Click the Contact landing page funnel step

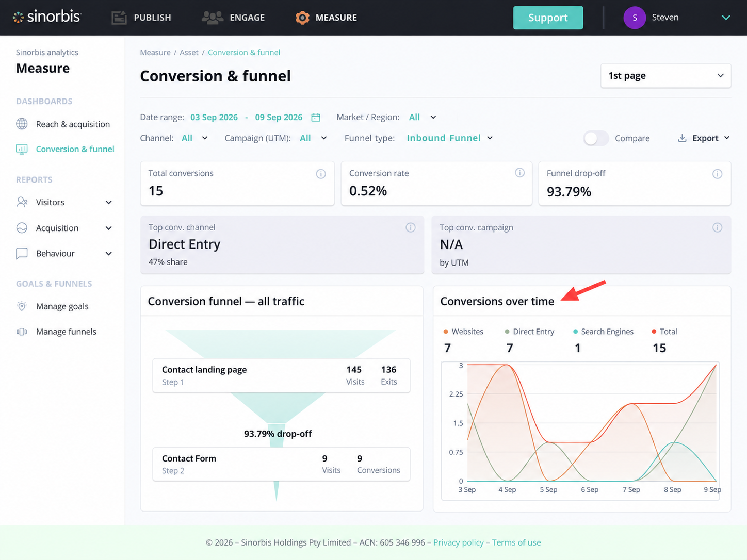[x=281, y=375]
